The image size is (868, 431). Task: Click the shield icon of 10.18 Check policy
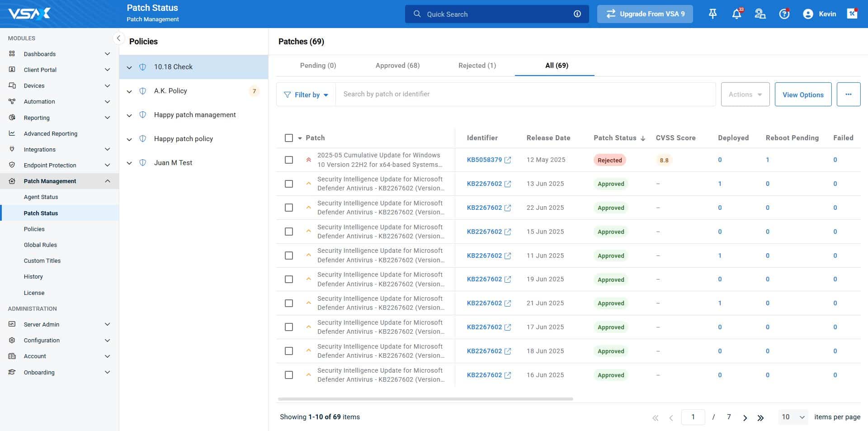143,67
